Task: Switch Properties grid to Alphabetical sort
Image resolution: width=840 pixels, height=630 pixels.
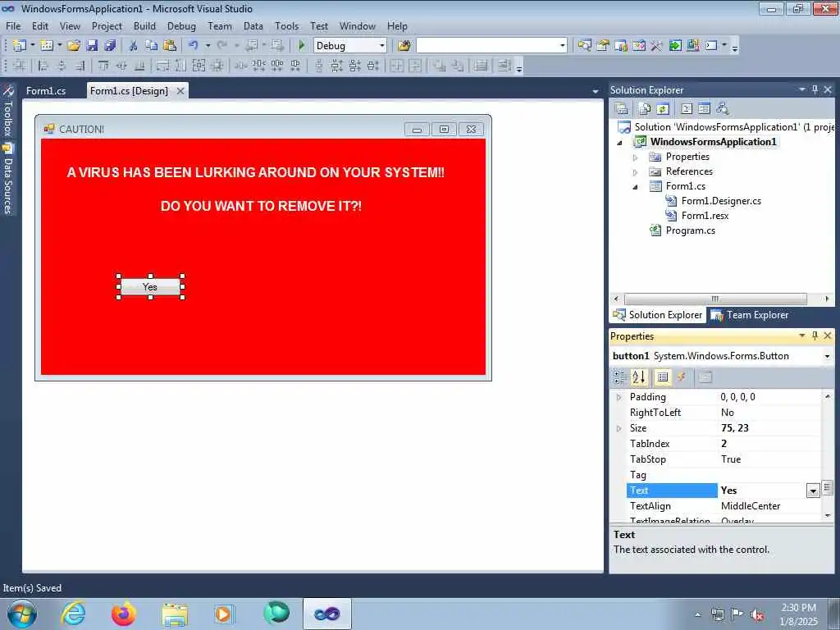Action: [x=638, y=377]
